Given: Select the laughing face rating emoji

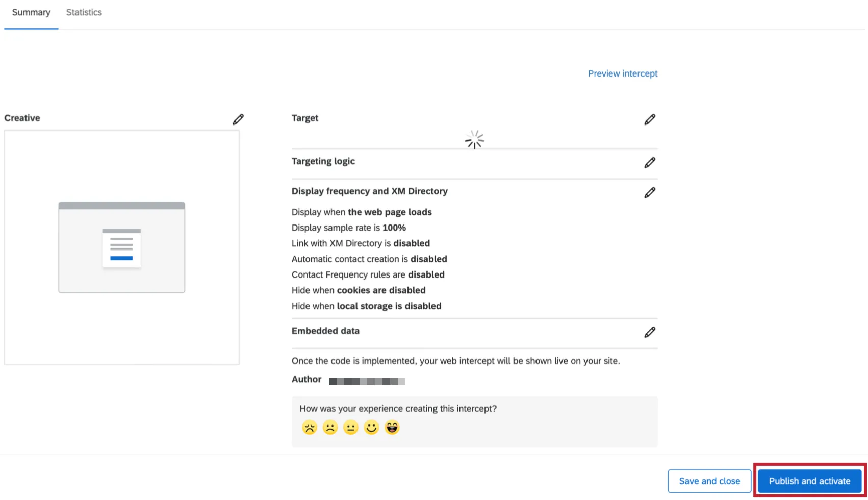Looking at the screenshot, I should coord(392,428).
